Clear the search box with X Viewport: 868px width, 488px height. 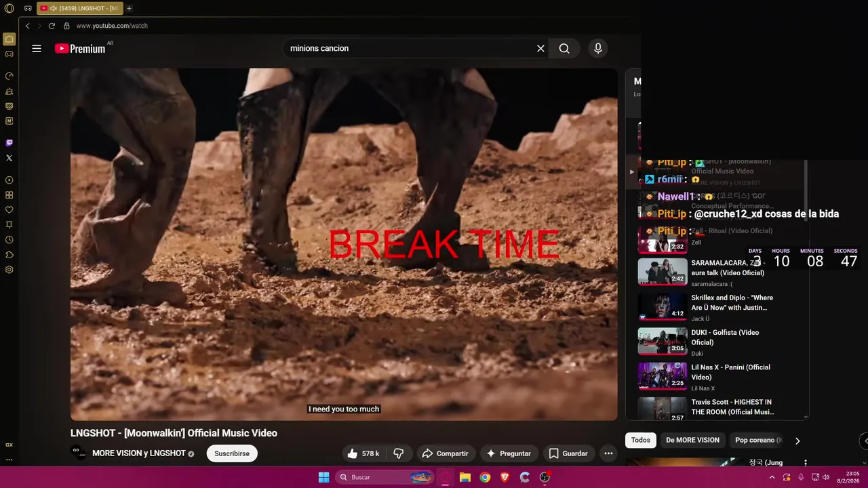[540, 48]
